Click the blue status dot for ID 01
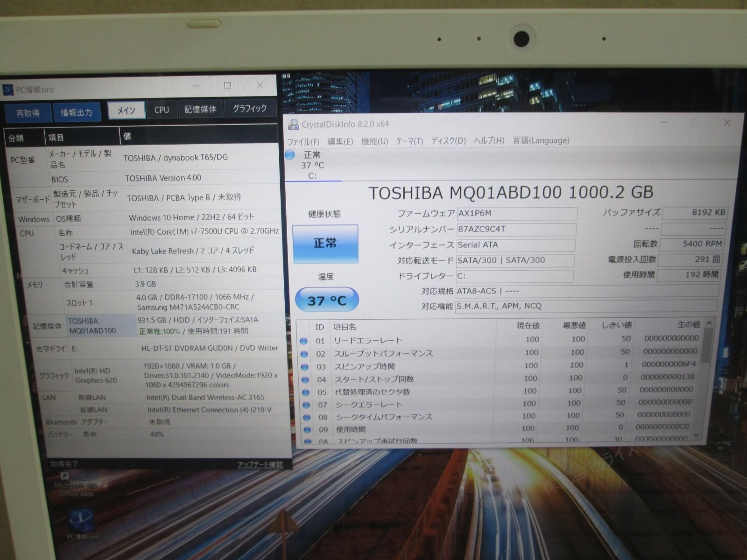Image resolution: width=747 pixels, height=560 pixels. tap(303, 341)
